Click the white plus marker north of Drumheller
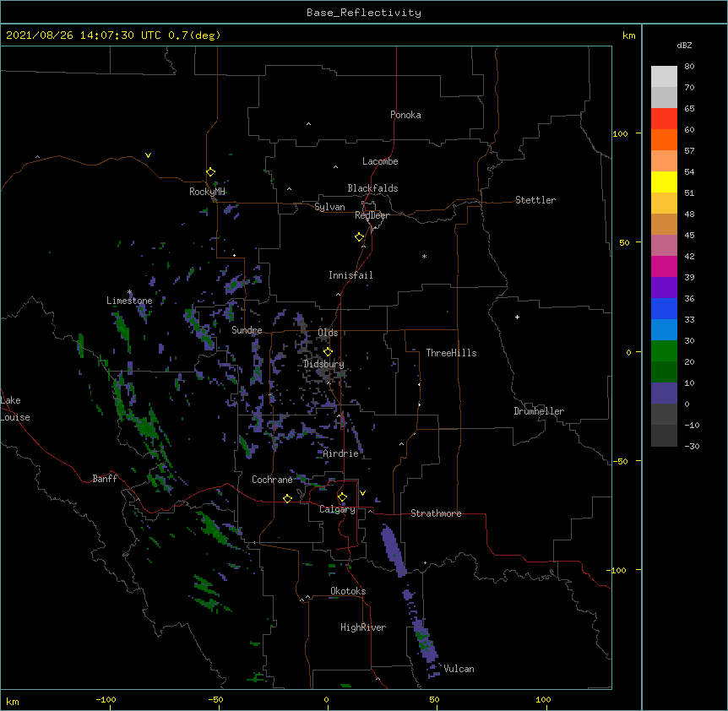 pyautogui.click(x=517, y=317)
